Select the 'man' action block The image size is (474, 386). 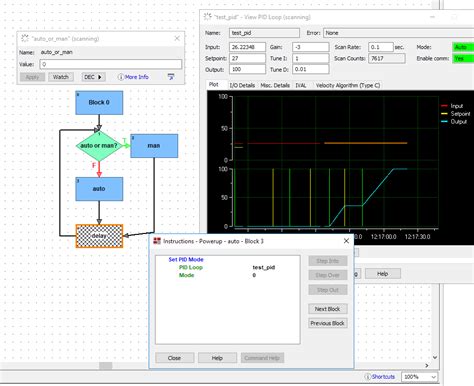[x=154, y=146]
